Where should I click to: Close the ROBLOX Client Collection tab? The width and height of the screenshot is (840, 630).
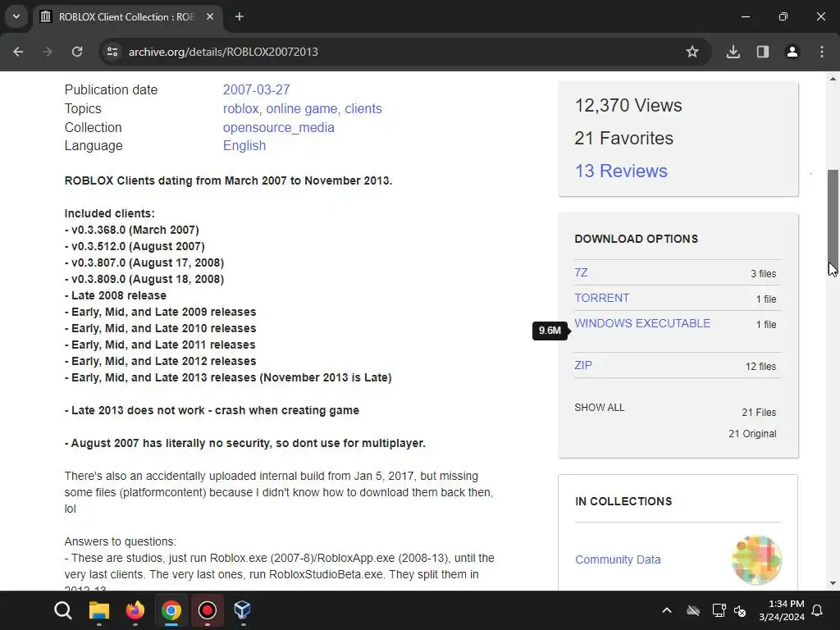pos(210,16)
